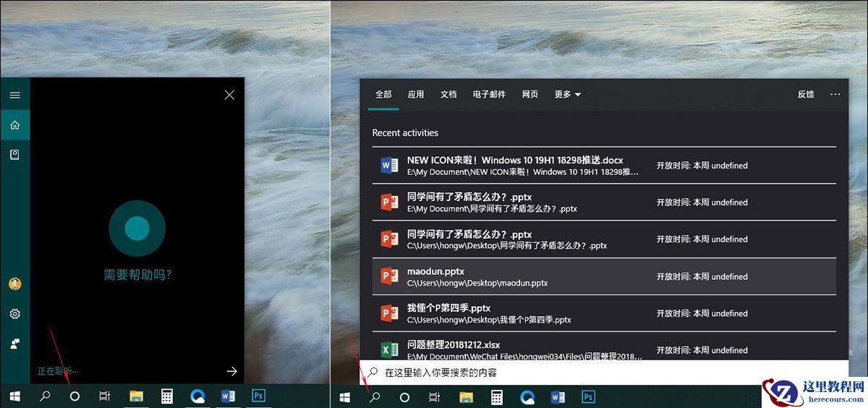Go to Cortana Home icon
Viewport: 868px width, 408px height.
(x=14, y=125)
